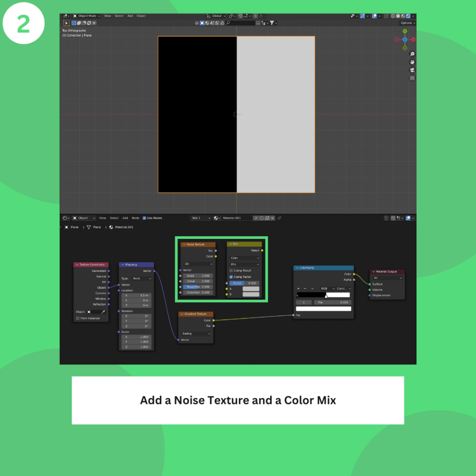476x476 pixels.
Task: Toggle the Use Nodes checkbox
Action: pos(145,218)
